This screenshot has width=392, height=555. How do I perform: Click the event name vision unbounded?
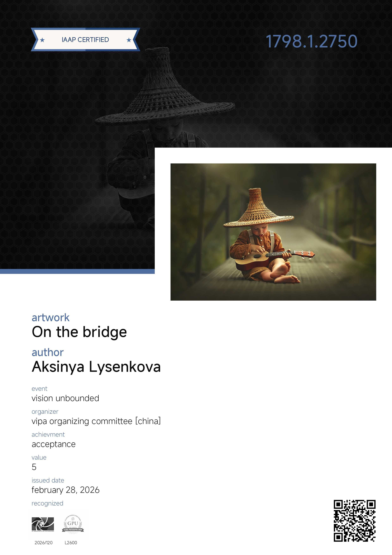coord(65,398)
